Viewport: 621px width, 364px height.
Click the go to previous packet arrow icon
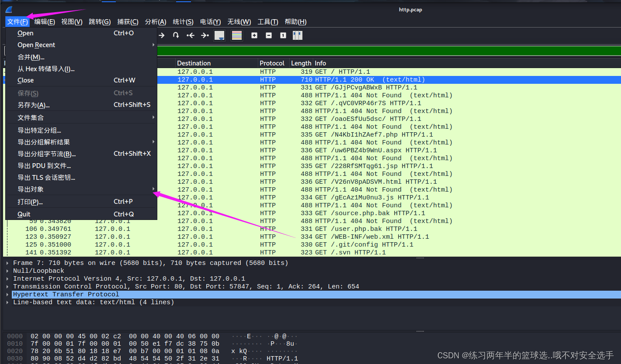click(191, 35)
